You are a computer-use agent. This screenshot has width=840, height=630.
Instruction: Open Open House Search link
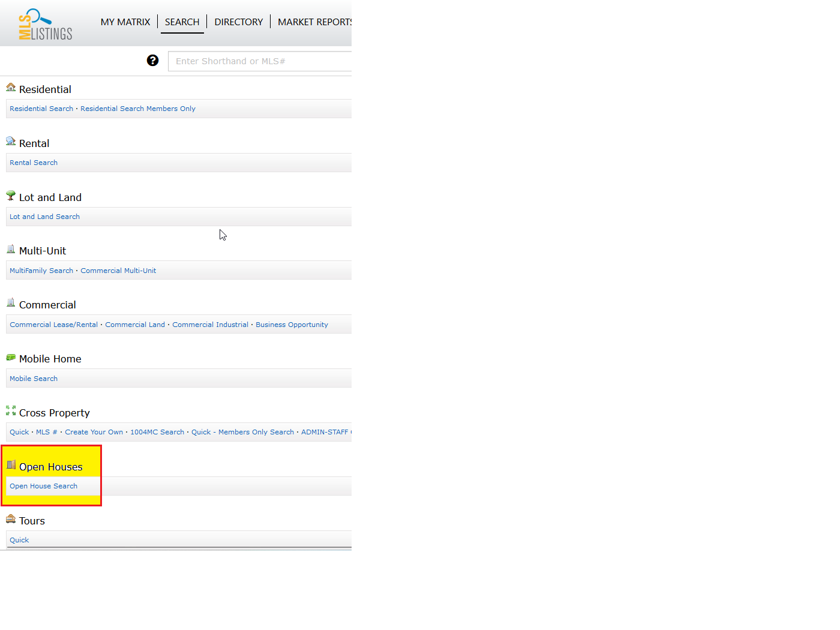(43, 486)
